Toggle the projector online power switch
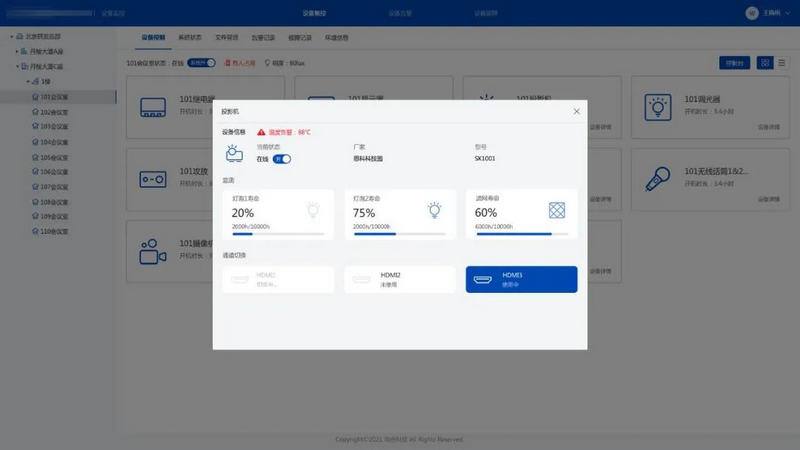Image resolution: width=800 pixels, height=450 pixels. click(282, 159)
